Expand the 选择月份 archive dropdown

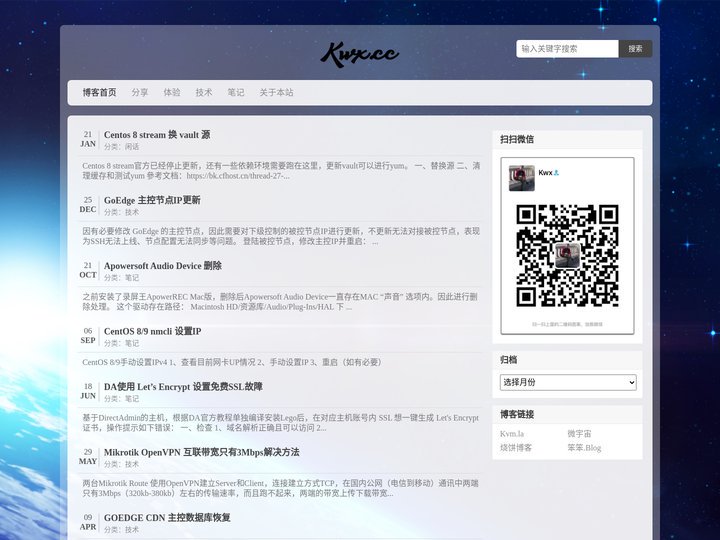[568, 382]
